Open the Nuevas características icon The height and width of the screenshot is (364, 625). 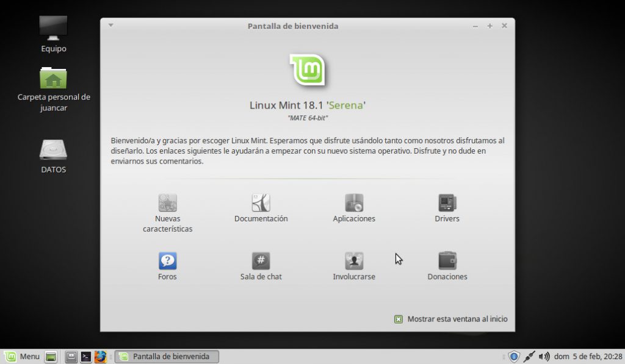(x=167, y=203)
